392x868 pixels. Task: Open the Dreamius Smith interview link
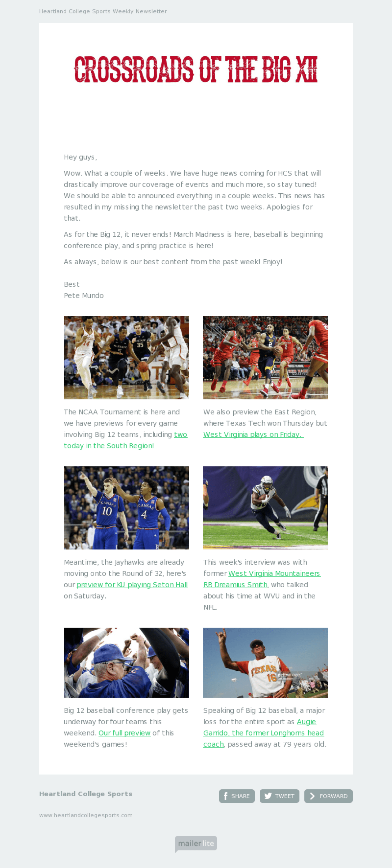[x=262, y=579]
